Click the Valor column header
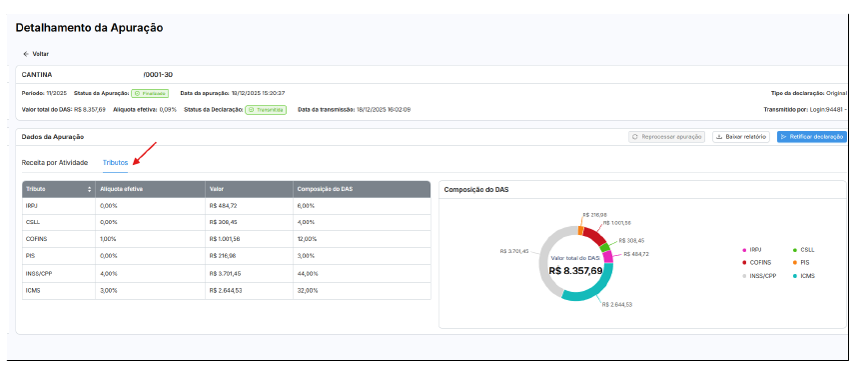The image size is (868, 374). pyautogui.click(x=249, y=189)
